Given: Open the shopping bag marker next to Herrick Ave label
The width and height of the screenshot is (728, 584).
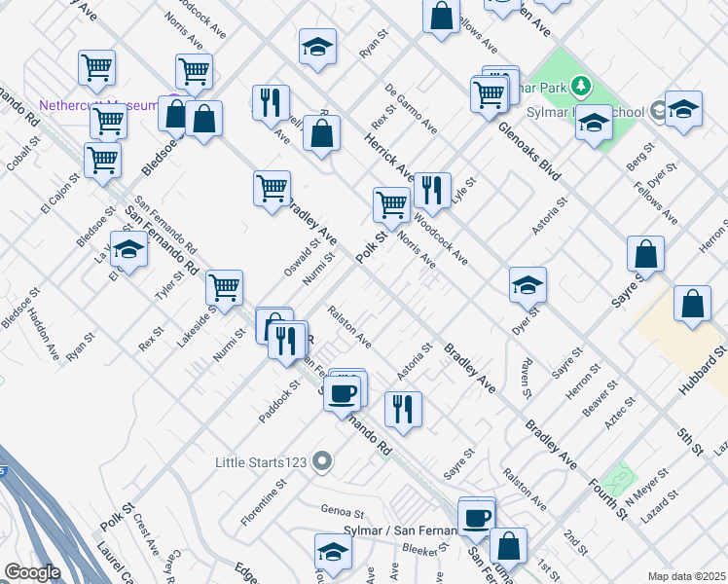Looking at the screenshot, I should point(321,134).
